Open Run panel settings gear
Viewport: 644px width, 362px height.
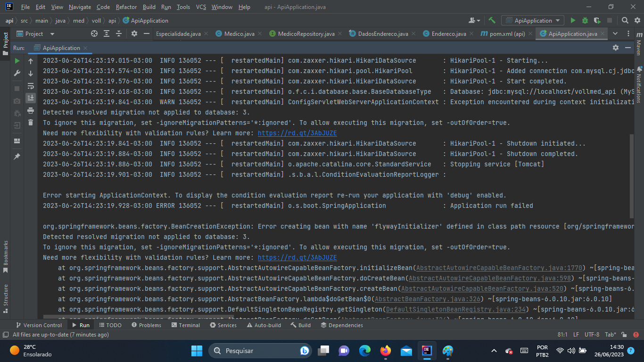615,48
